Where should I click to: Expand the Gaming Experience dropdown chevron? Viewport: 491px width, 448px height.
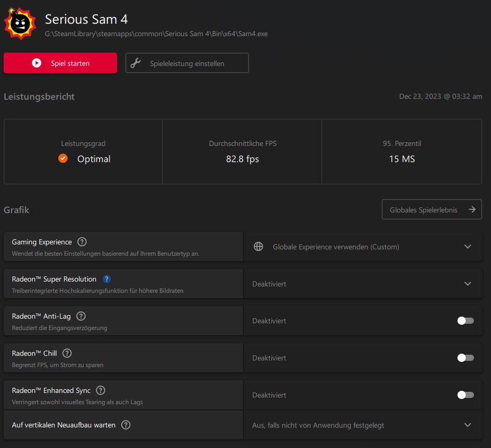pos(467,247)
